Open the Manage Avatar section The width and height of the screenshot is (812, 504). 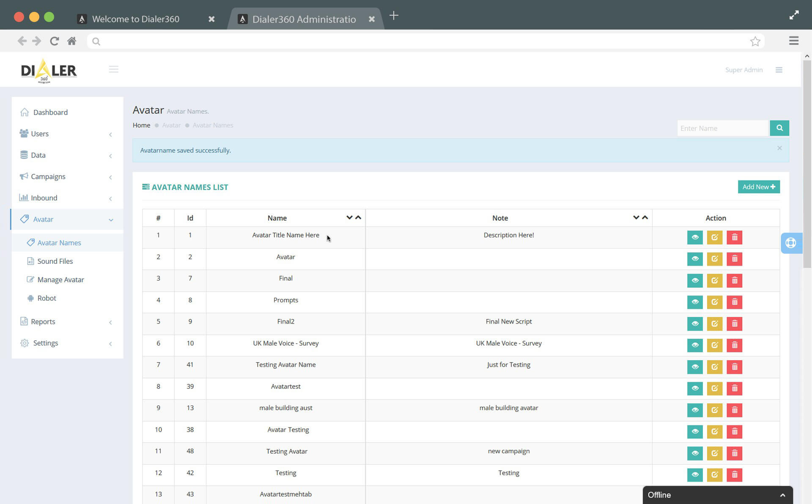tap(60, 279)
